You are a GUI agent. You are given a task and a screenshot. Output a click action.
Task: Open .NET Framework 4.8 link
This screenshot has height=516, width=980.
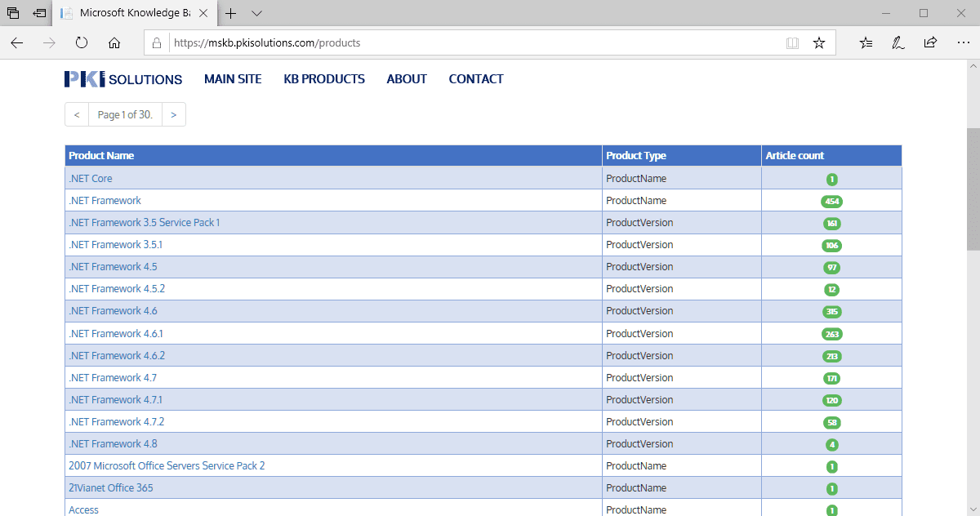tap(113, 443)
